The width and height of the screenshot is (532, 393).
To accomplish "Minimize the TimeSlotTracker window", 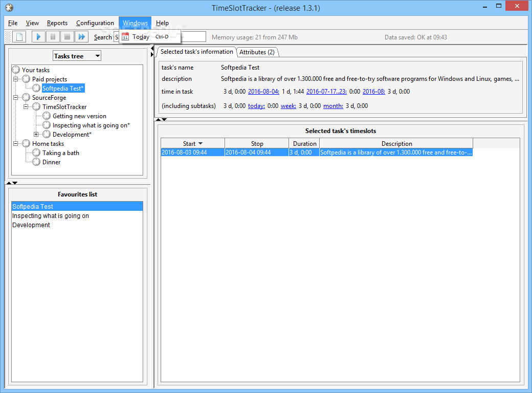I will tap(485, 6).
